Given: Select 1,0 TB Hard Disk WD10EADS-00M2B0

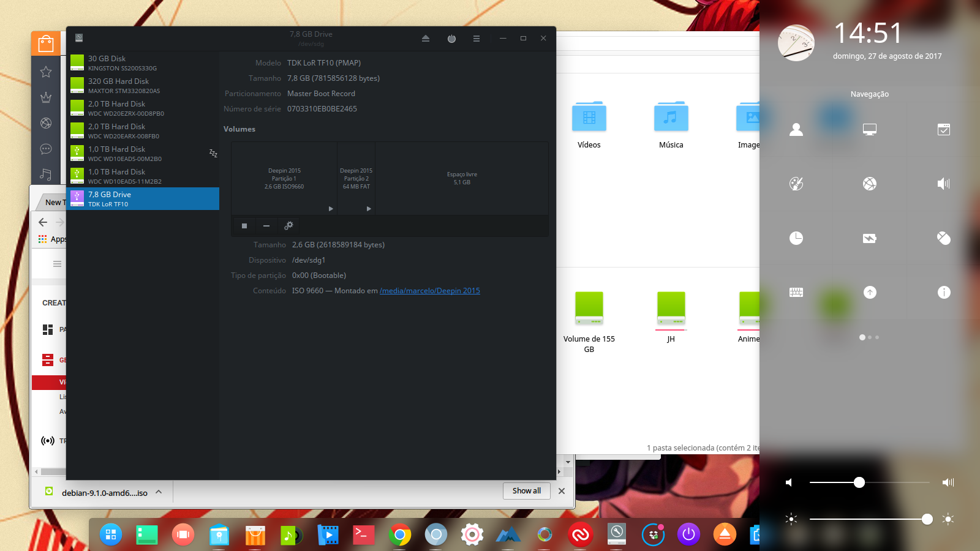Looking at the screenshot, I should (143, 154).
